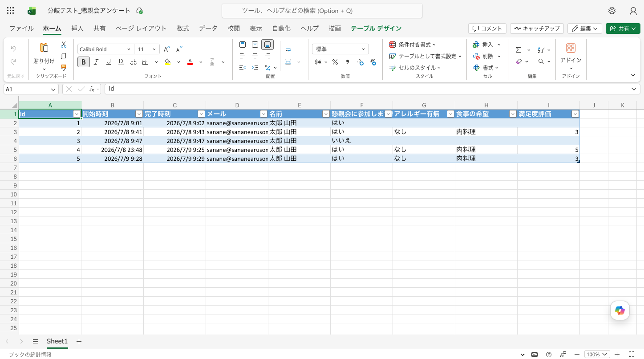Apply the borders icon
The width and height of the screenshot is (644, 359).
coord(146,62)
